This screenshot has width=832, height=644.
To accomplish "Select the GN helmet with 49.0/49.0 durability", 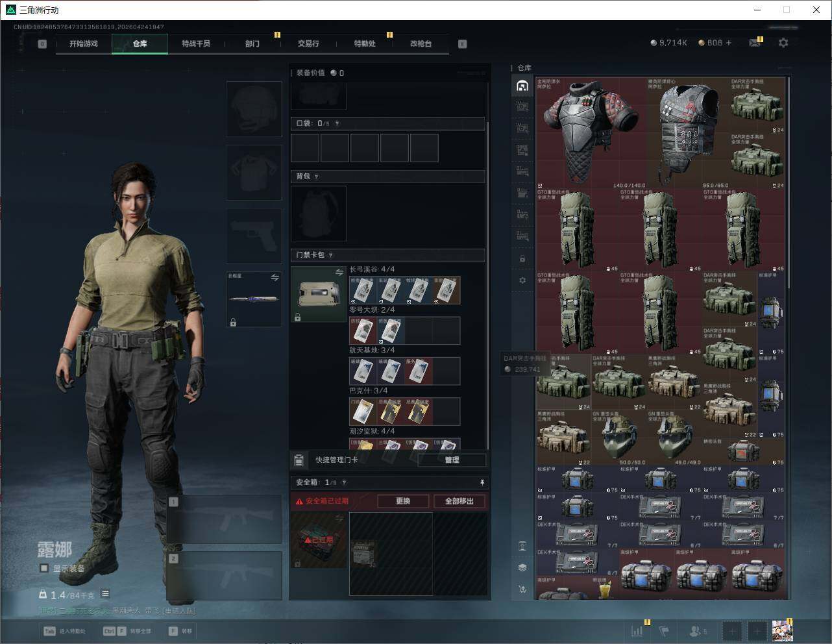I will 674,438.
